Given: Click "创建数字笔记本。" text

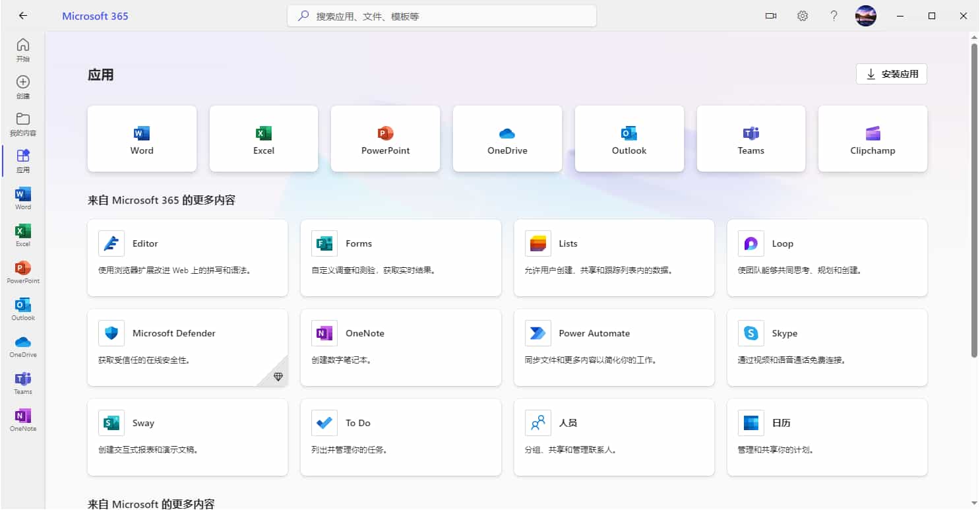Looking at the screenshot, I should [x=342, y=360].
